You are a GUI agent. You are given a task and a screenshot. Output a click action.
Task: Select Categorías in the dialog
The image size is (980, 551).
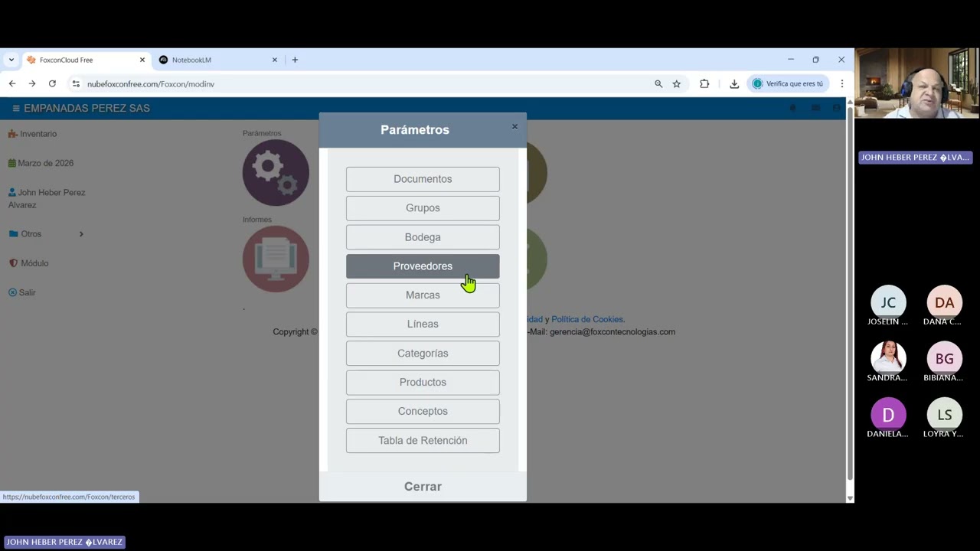coord(423,354)
